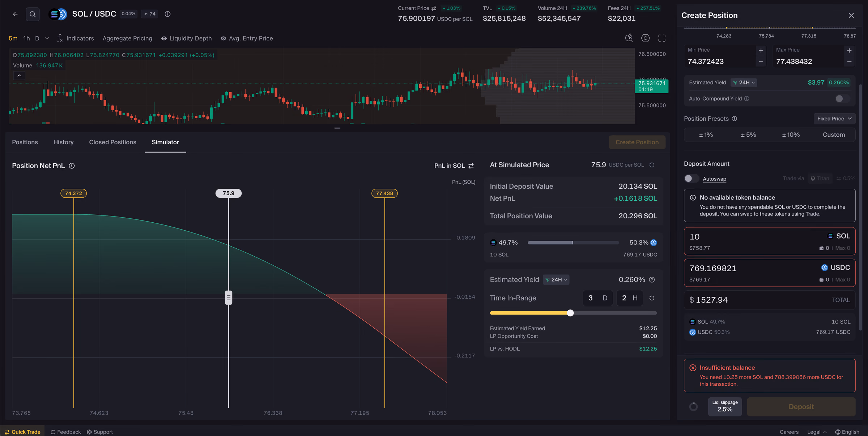Select the ± 5% position preset
The width and height of the screenshot is (868, 436).
748,134
